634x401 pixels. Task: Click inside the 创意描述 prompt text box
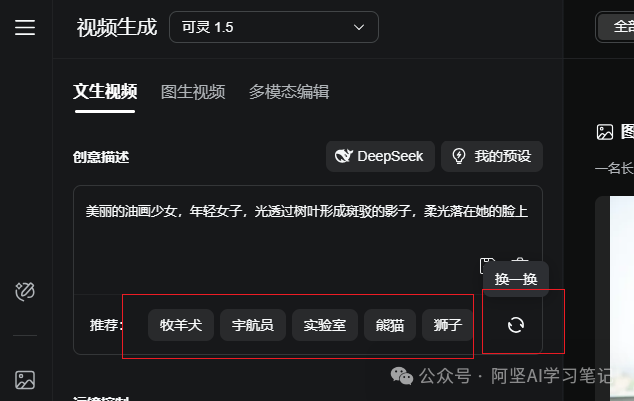coord(307,239)
